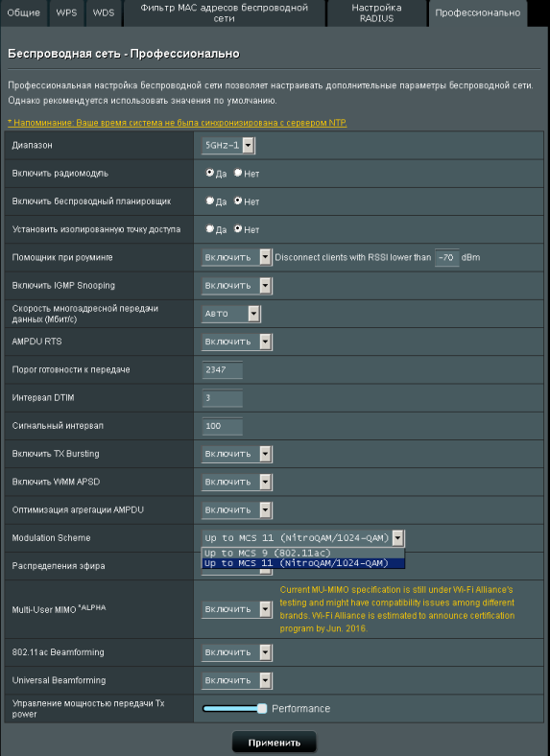
Task: Open the Фильтр MAC адресов беспроводной сети tab
Action: (224, 13)
